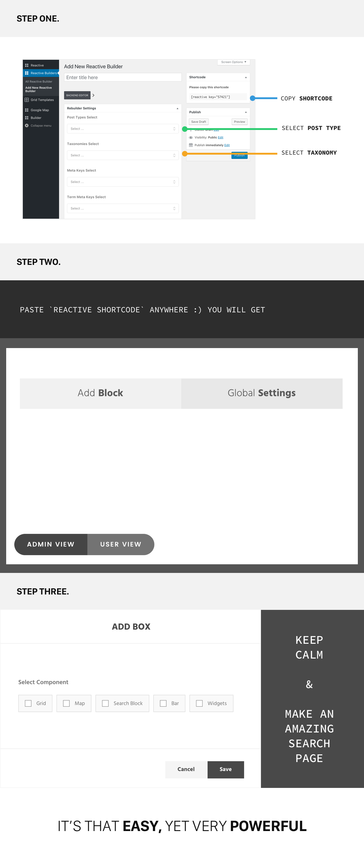364x868 pixels.
Task: Open the Screen Options dropdown
Action: click(x=234, y=62)
